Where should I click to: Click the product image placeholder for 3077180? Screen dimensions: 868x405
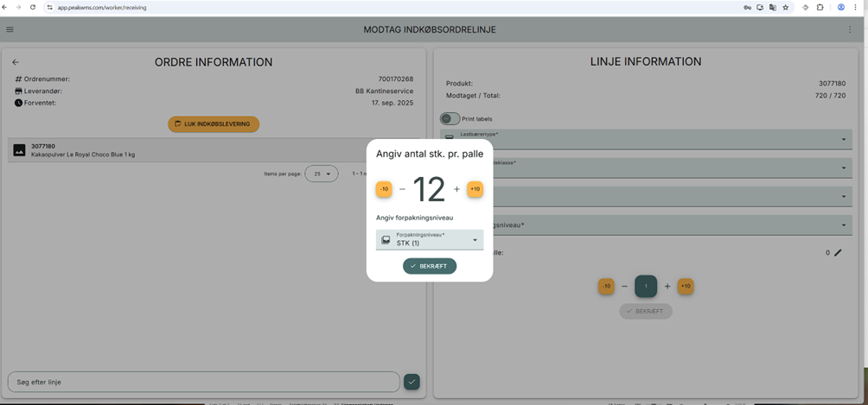[x=19, y=150]
